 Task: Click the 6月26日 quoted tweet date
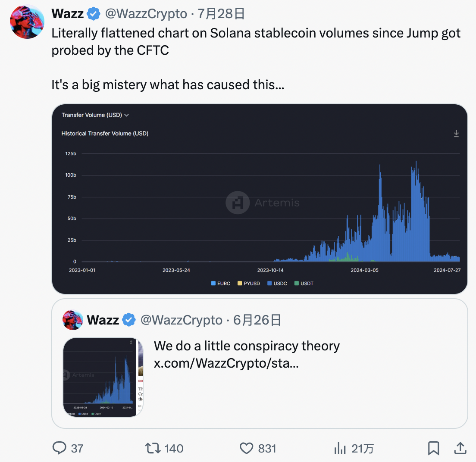click(x=257, y=320)
